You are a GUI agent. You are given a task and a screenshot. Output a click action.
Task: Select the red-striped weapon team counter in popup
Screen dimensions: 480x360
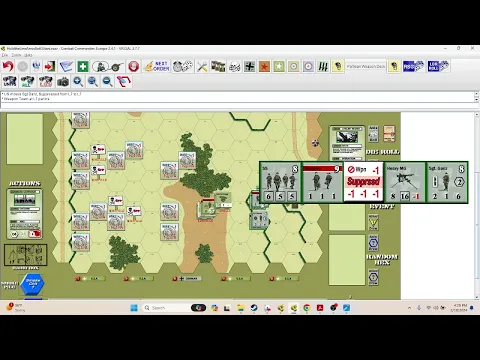point(322,183)
